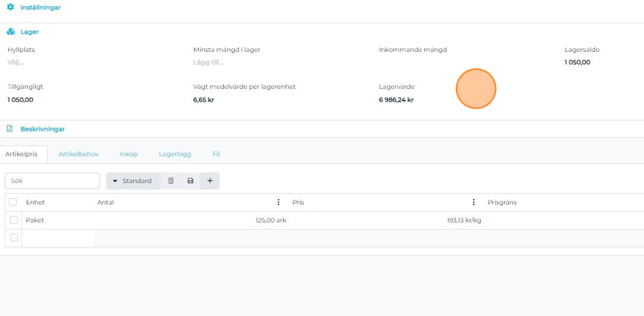Viewport: 644px width, 316px height.
Task: Click the Lager boxes icon
Action: coord(10,32)
